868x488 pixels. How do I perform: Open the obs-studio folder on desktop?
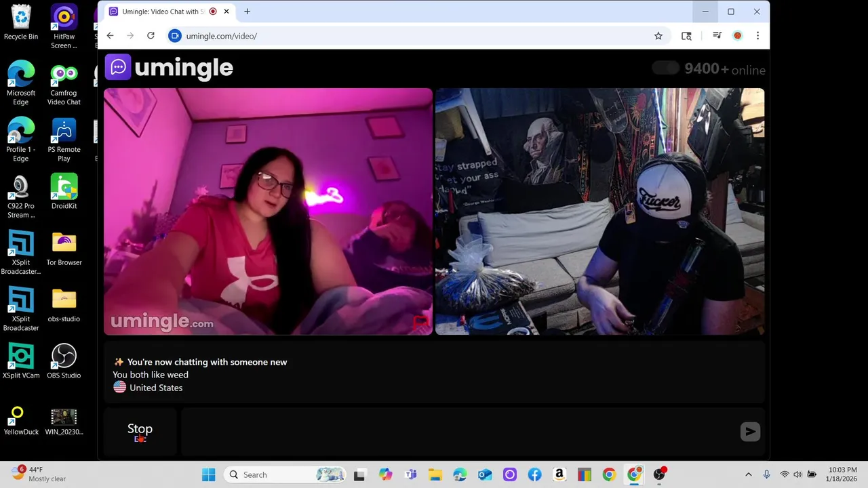point(64,305)
